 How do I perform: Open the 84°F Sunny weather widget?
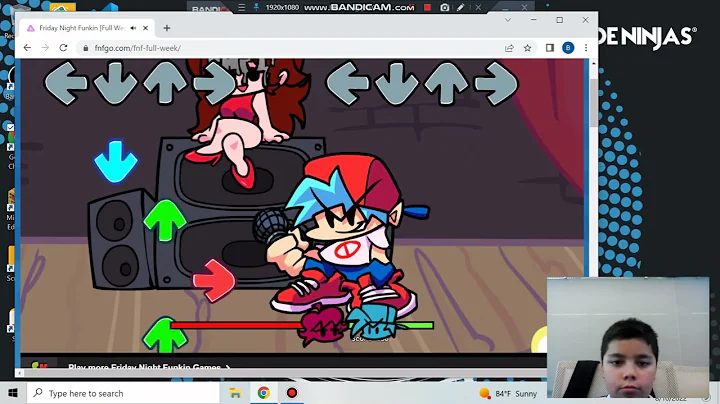pos(508,393)
